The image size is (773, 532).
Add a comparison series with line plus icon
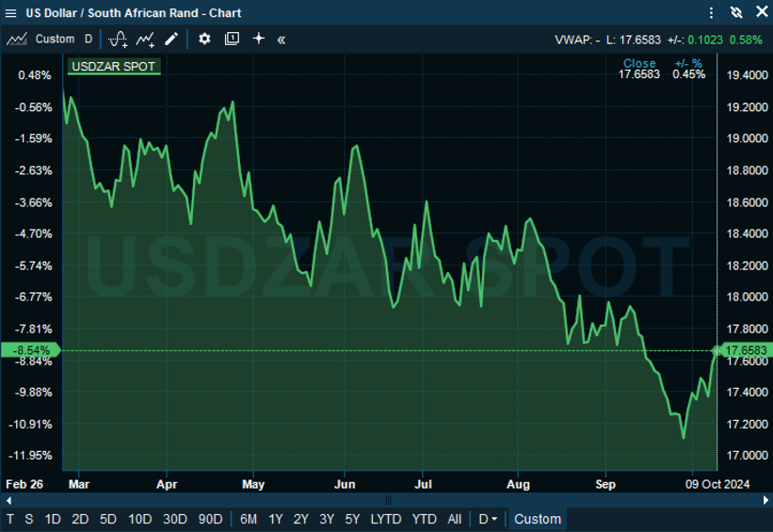(145, 39)
